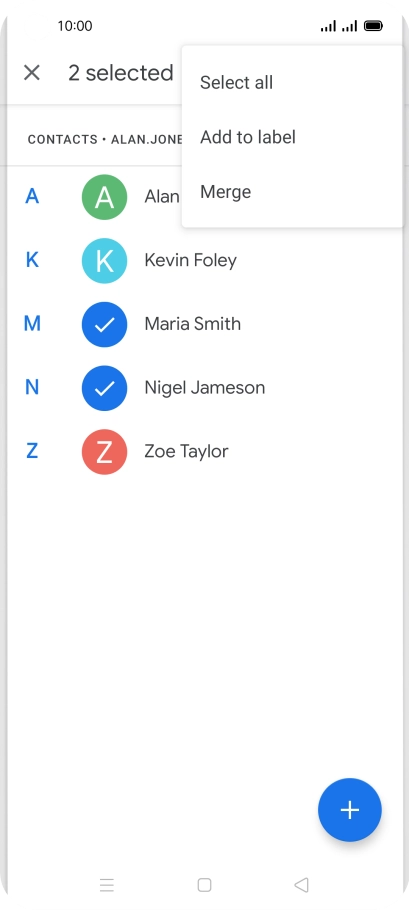The image size is (409, 910).
Task: Open recent apps via three-line nav icon
Action: 107,884
